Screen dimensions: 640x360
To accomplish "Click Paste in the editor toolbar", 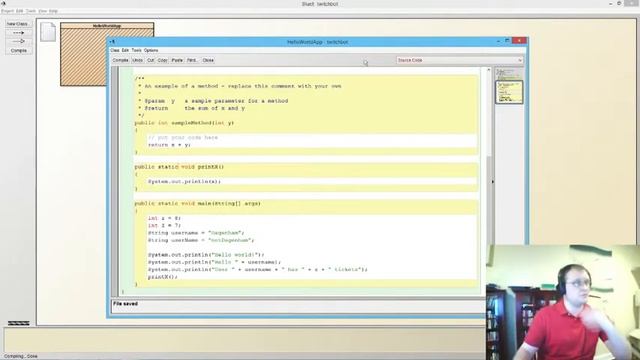I will coord(177,60).
